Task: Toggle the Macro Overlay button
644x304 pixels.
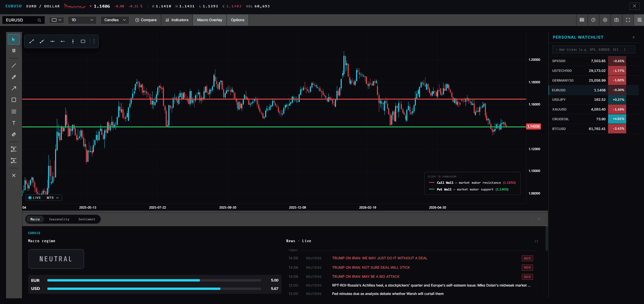Action: [x=210, y=20]
